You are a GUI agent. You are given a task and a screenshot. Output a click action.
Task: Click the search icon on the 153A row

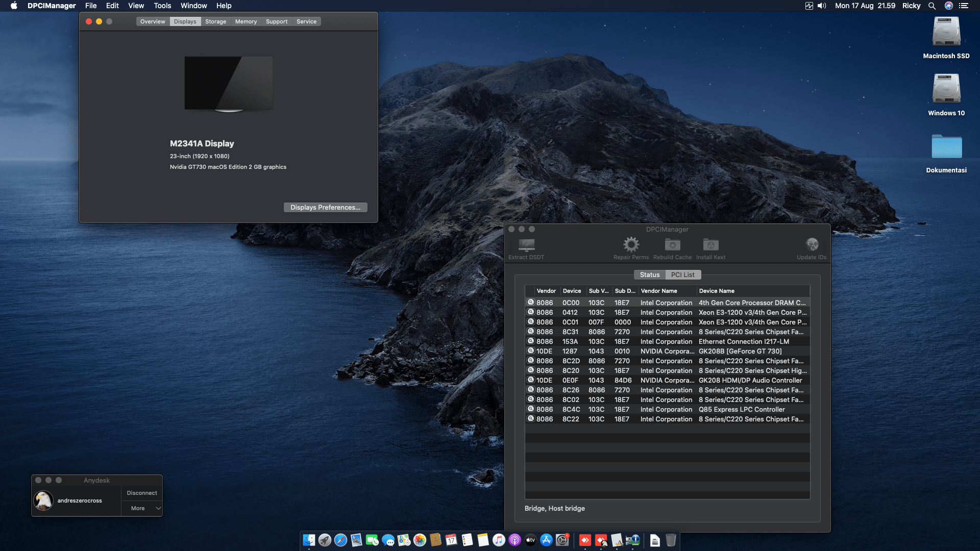click(x=531, y=341)
